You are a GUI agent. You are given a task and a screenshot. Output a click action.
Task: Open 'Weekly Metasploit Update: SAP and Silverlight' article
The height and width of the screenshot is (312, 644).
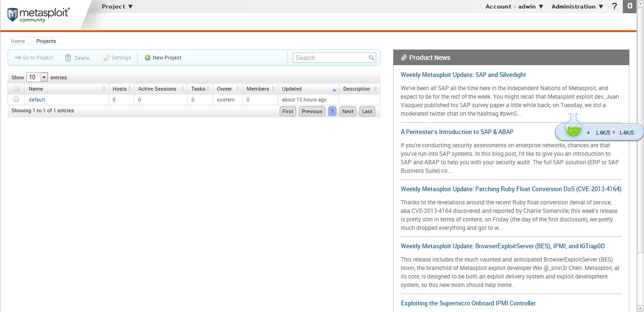pyautogui.click(x=463, y=75)
